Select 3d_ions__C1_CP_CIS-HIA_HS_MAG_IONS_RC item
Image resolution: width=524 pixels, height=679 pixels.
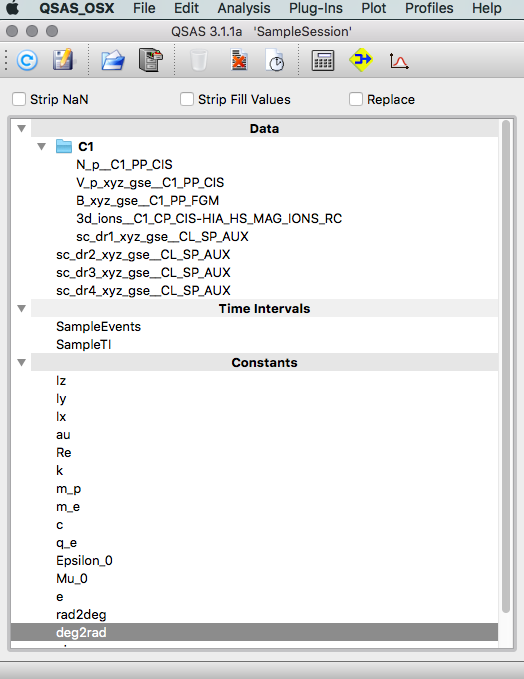209,219
